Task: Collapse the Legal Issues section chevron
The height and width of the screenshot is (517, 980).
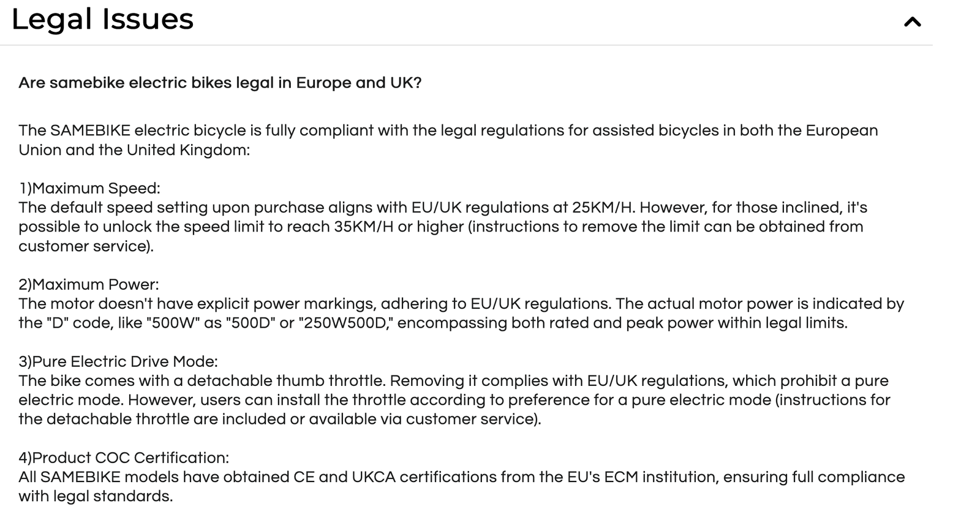Action: point(912,22)
